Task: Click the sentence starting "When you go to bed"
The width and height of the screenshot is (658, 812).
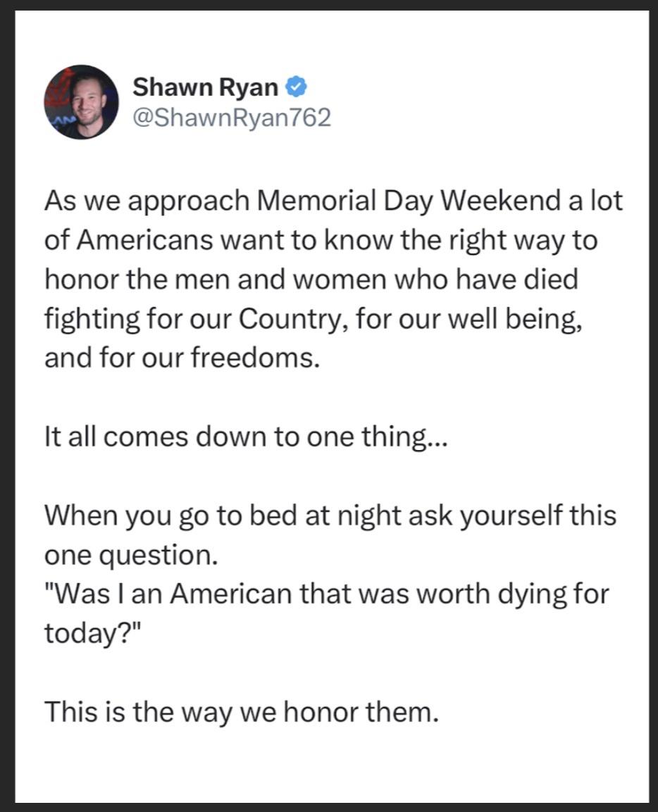Action: click(x=330, y=516)
